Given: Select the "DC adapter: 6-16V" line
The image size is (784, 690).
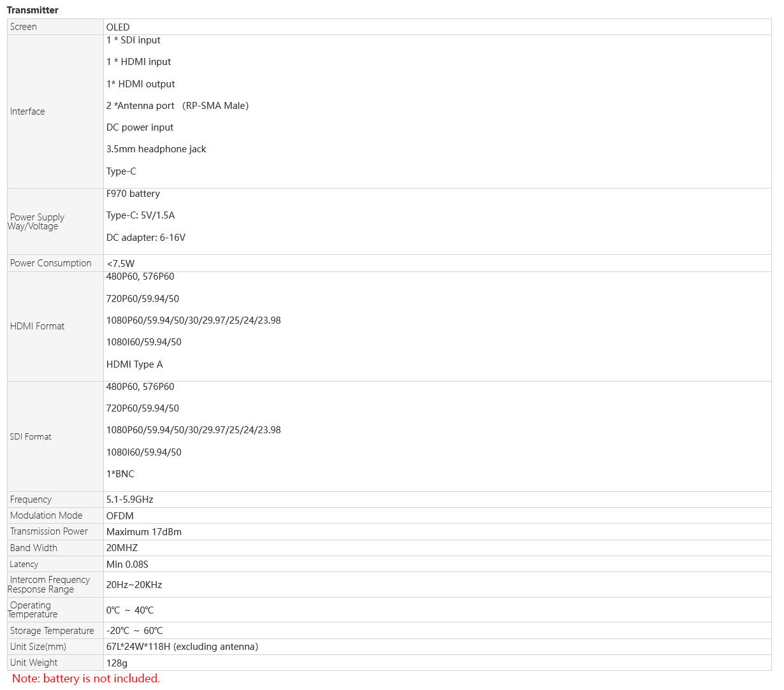Looking at the screenshot, I should (146, 238).
